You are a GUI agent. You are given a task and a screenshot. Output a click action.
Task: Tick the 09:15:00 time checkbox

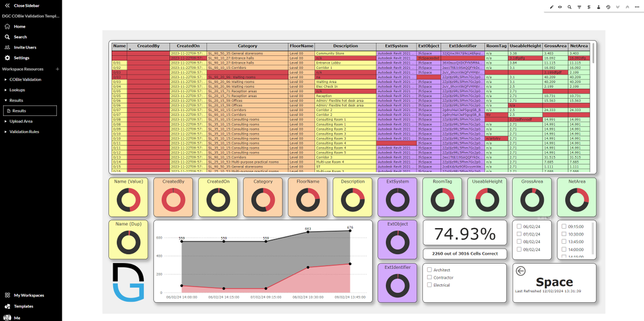click(563, 227)
